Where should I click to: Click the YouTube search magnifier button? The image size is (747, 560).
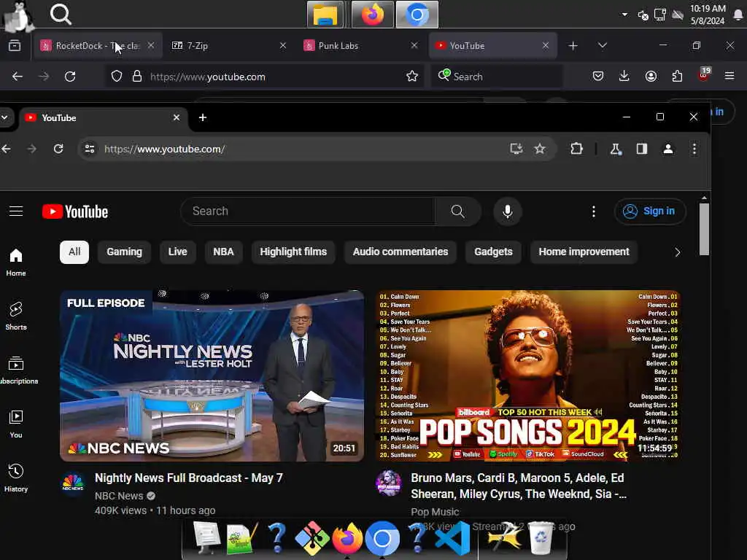(x=458, y=211)
